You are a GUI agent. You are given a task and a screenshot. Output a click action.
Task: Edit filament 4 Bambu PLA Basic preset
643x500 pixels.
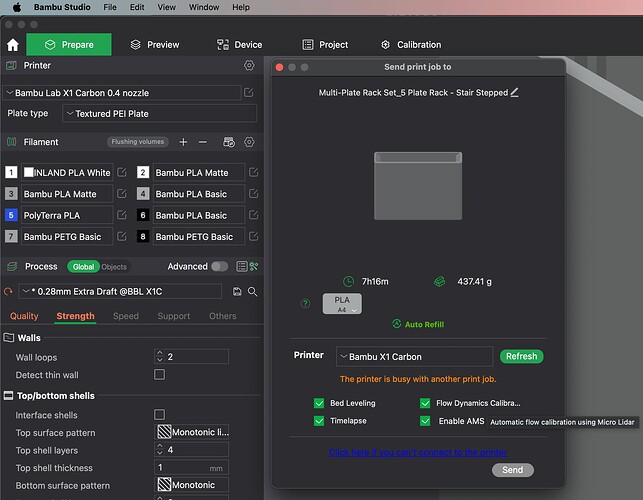253,194
